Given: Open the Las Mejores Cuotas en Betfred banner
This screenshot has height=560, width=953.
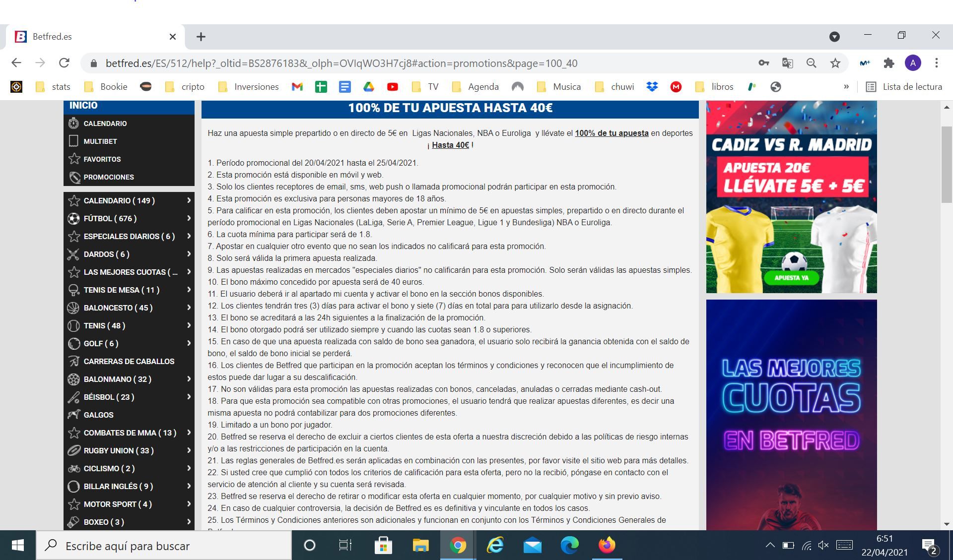Looking at the screenshot, I should 791,415.
